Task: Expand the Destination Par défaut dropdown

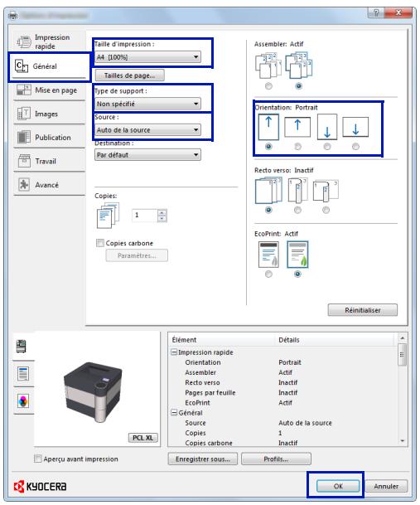Action: coord(147,155)
